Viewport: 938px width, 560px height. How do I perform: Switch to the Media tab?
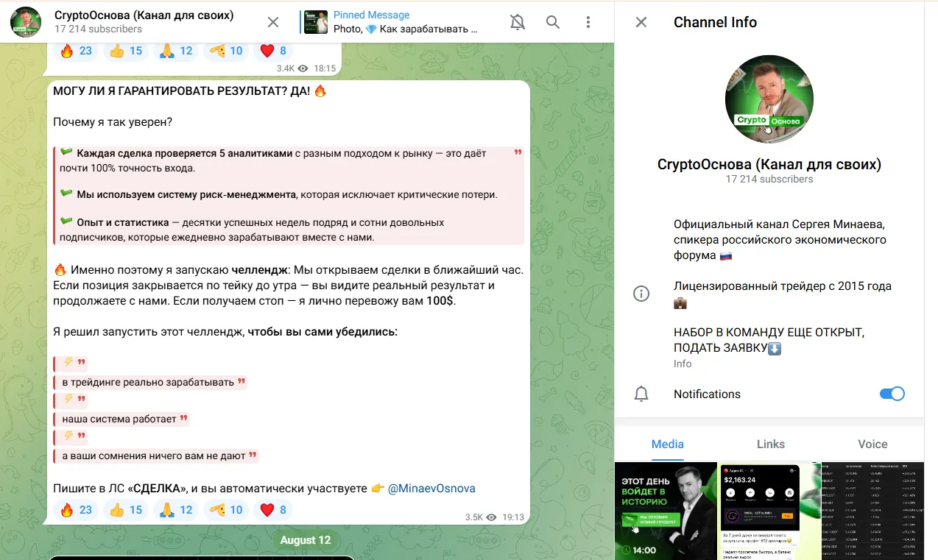[x=668, y=444]
